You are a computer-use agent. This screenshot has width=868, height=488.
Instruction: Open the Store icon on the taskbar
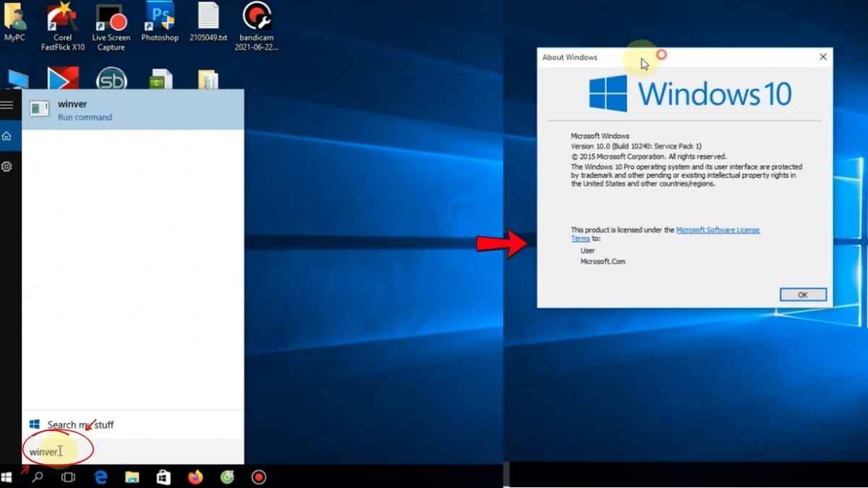click(x=163, y=477)
